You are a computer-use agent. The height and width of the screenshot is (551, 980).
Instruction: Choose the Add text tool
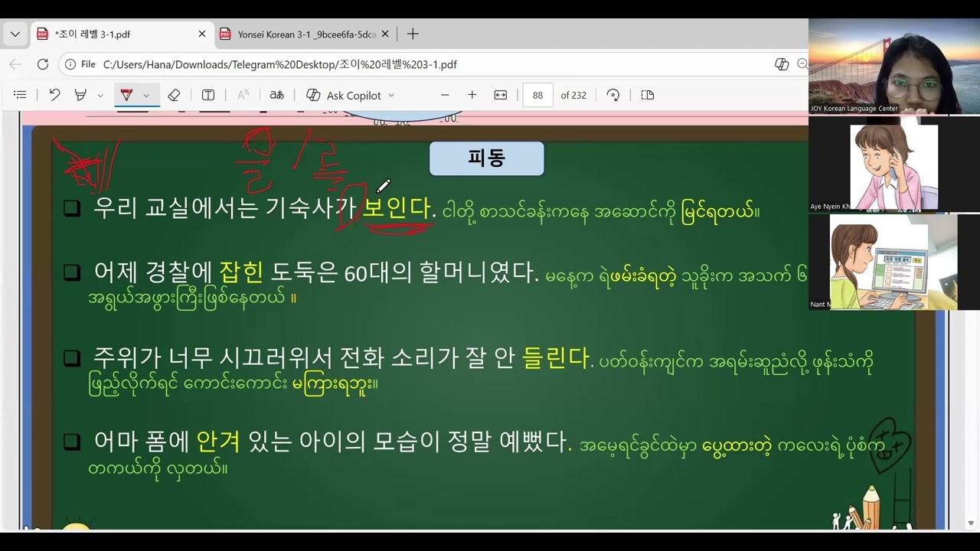click(x=208, y=95)
